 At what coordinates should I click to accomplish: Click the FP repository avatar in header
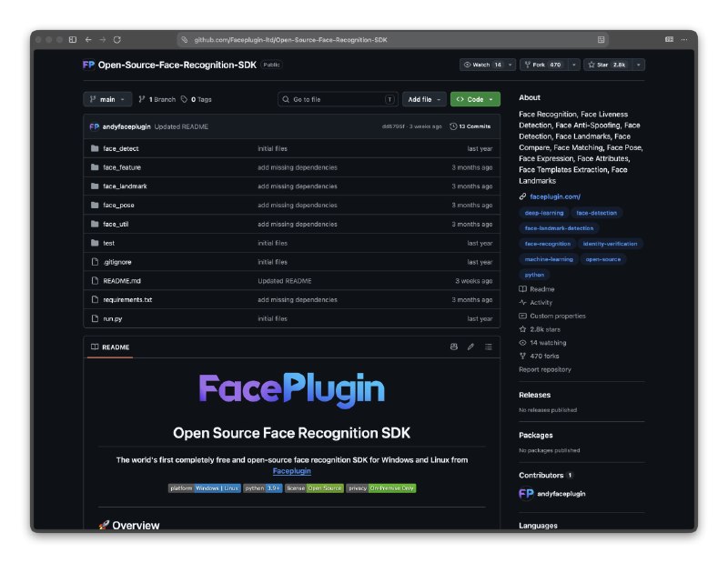88,65
